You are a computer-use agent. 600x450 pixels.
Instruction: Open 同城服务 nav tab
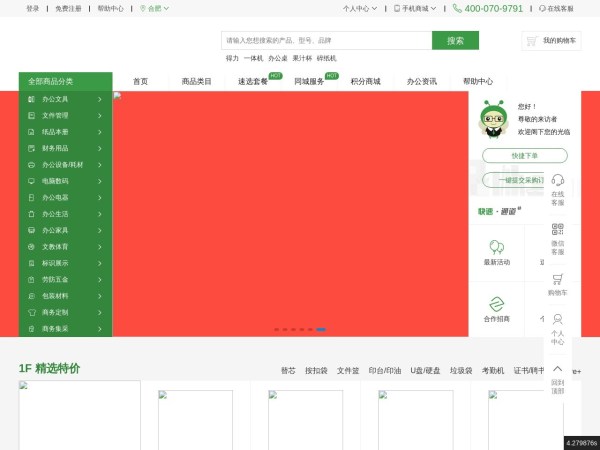tap(309, 82)
